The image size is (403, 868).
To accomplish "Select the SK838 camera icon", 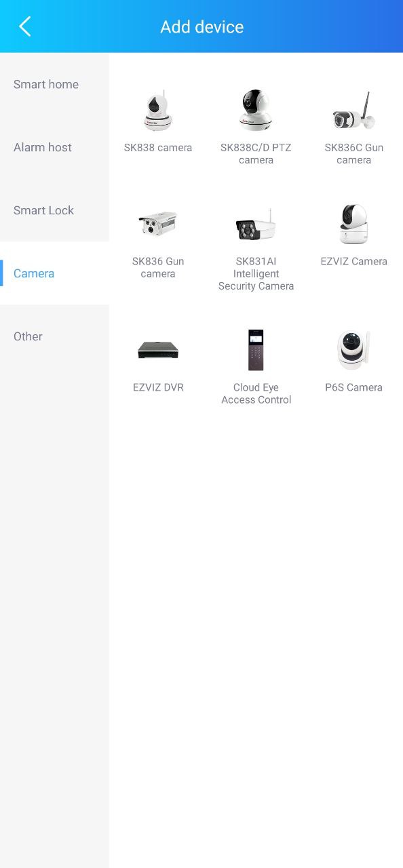I will (x=158, y=111).
